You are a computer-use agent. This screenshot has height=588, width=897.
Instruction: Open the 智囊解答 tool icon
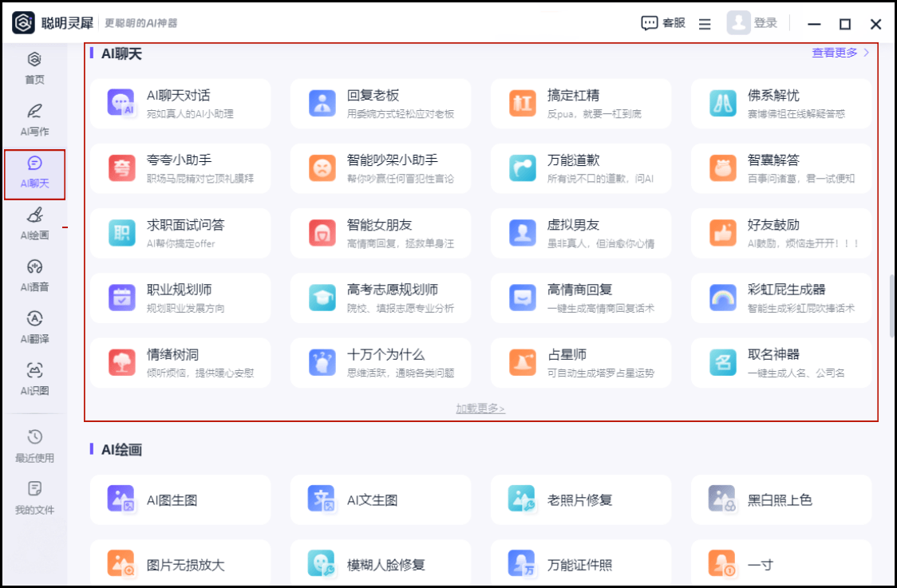(x=722, y=168)
